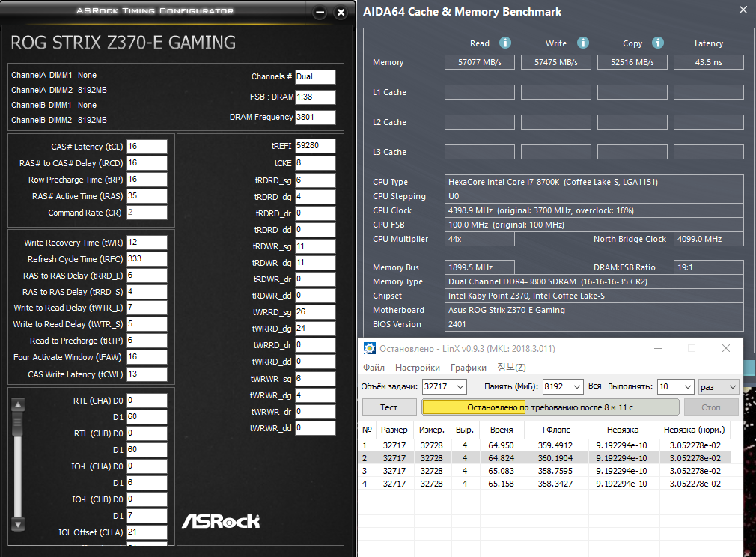This screenshot has height=557, width=756.
Task: Open the Выполнять count dropdown in LinX
Action: click(688, 387)
